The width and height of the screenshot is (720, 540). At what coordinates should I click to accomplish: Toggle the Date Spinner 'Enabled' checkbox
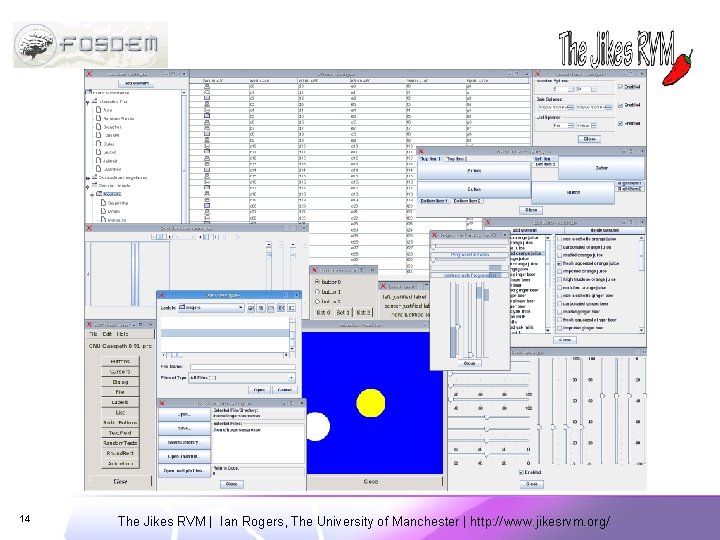pos(620,105)
